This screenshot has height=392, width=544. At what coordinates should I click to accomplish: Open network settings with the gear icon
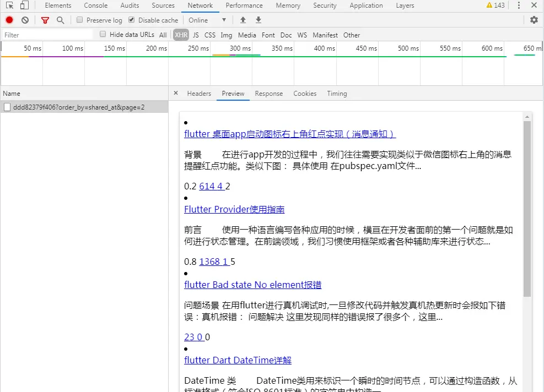(x=534, y=20)
